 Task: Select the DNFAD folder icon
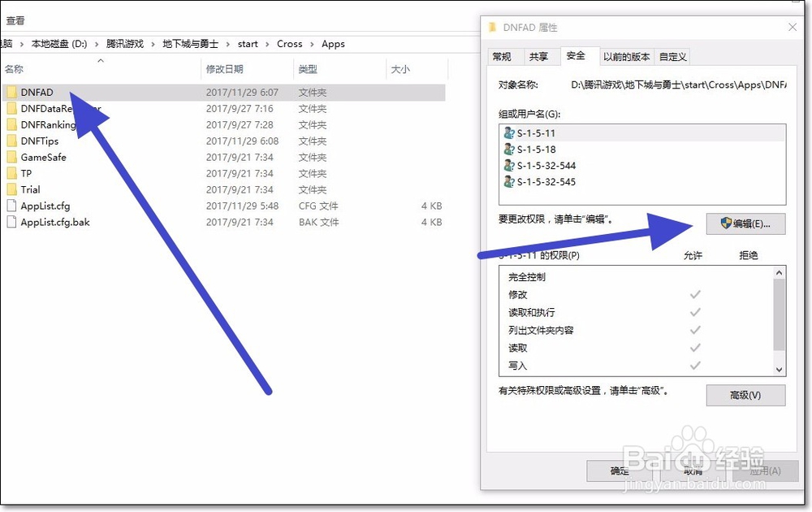click(x=12, y=93)
